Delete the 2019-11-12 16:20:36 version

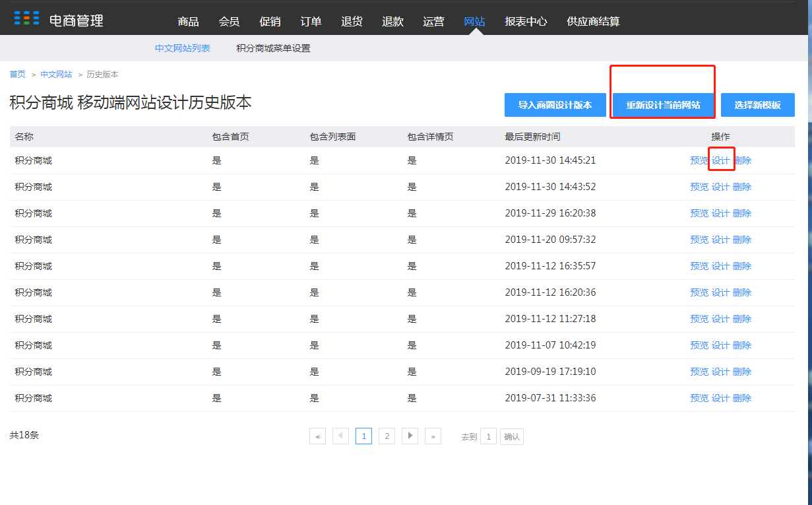click(x=742, y=292)
